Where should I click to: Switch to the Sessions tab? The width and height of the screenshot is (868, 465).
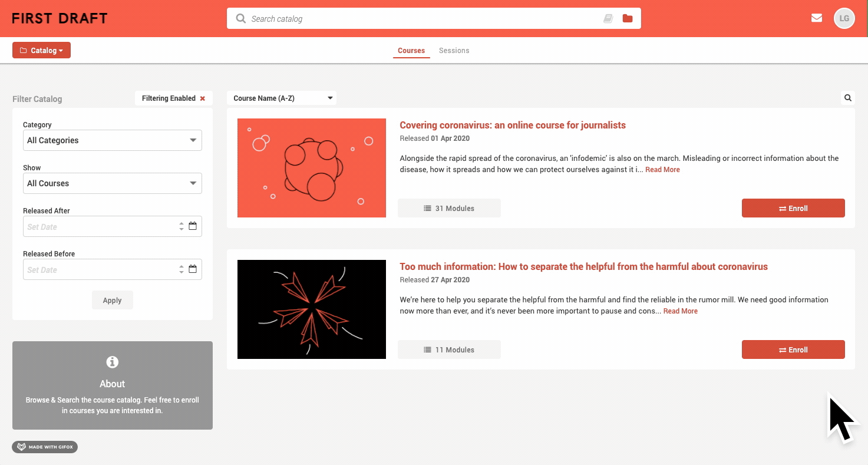454,51
